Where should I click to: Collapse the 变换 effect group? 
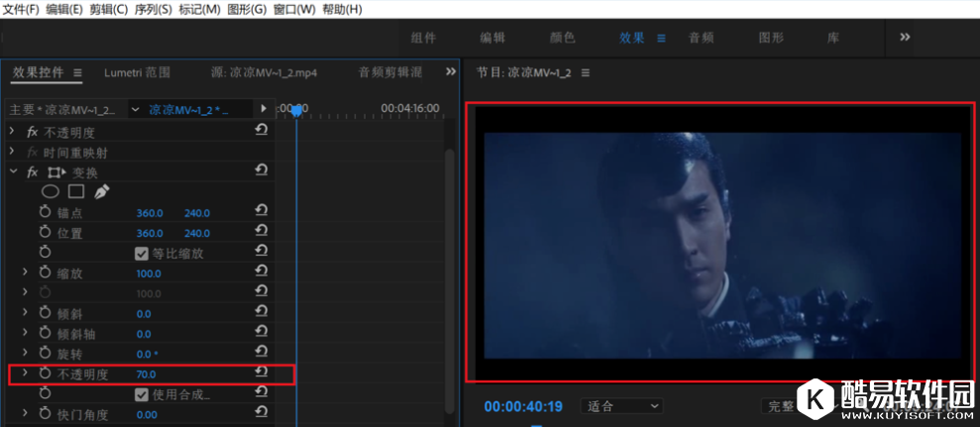click(x=12, y=171)
